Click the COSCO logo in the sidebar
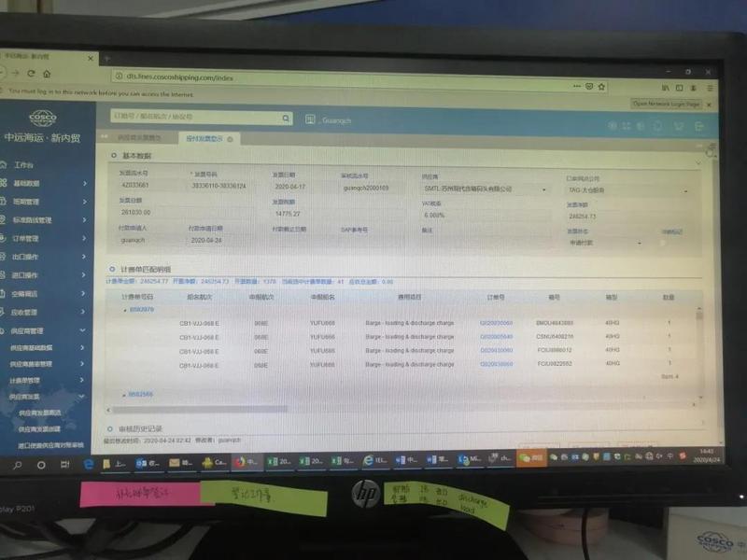Viewport: 747px width, 560px height. click(x=43, y=117)
